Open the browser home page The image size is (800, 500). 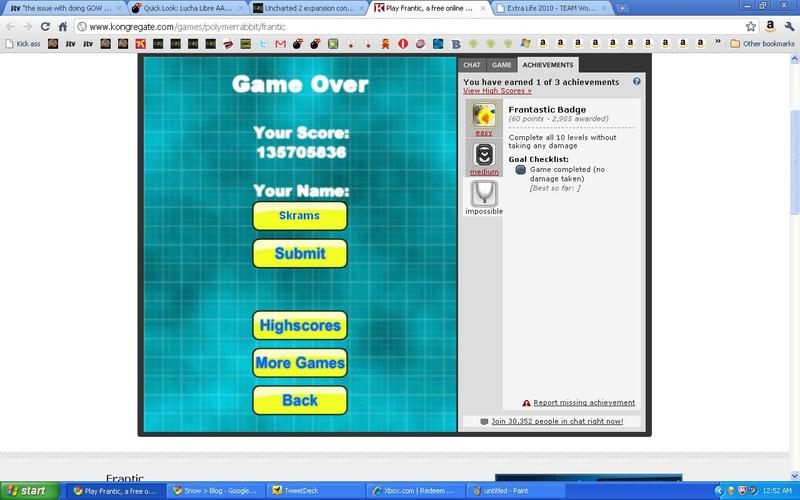pos(63,27)
